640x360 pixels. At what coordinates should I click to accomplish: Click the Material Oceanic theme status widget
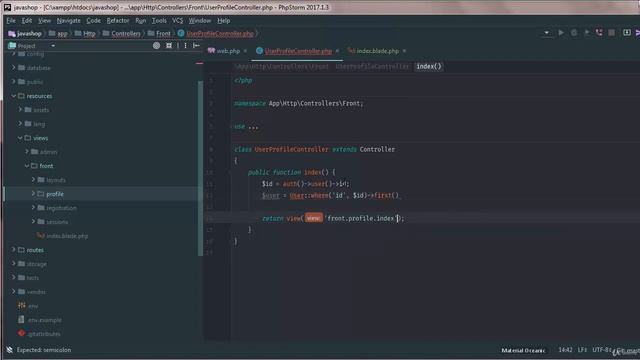[523, 350]
